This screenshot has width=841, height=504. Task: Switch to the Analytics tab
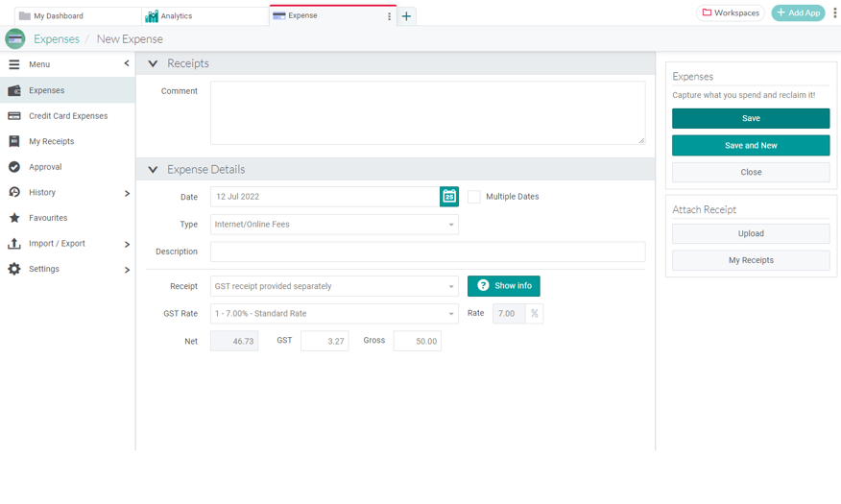click(x=205, y=16)
